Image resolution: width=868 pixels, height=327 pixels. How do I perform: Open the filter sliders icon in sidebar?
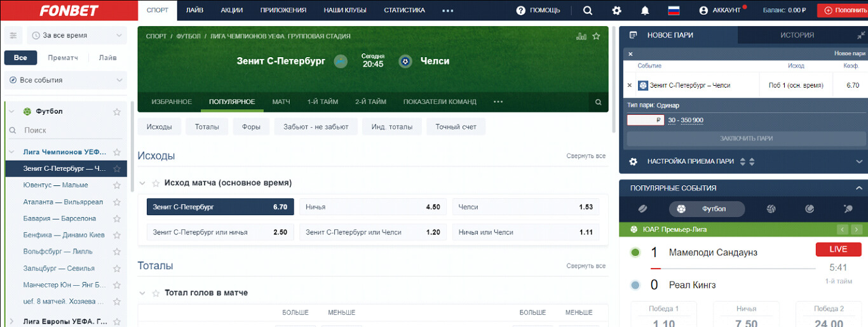(x=14, y=36)
